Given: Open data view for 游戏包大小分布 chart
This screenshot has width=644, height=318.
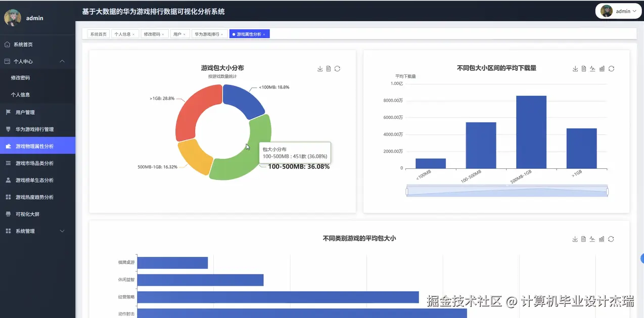Looking at the screenshot, I should tap(329, 69).
